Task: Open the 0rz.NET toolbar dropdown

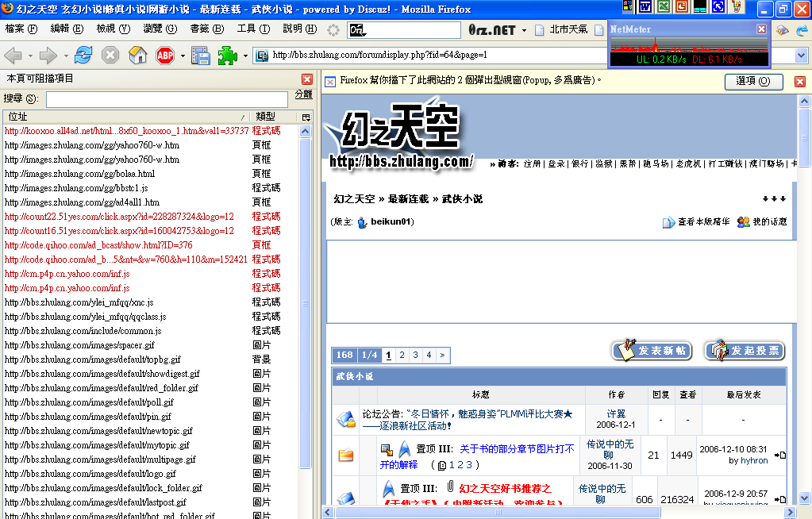Action: (524, 30)
